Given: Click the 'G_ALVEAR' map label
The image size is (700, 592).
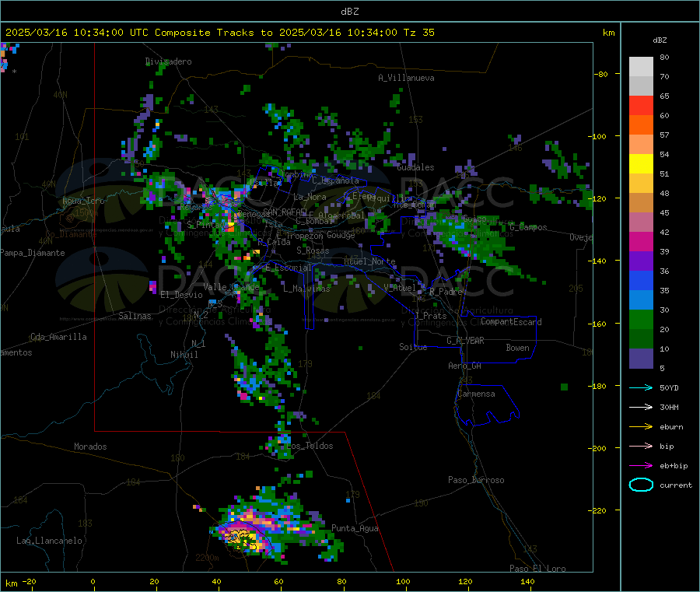Looking at the screenshot, I should tap(465, 341).
